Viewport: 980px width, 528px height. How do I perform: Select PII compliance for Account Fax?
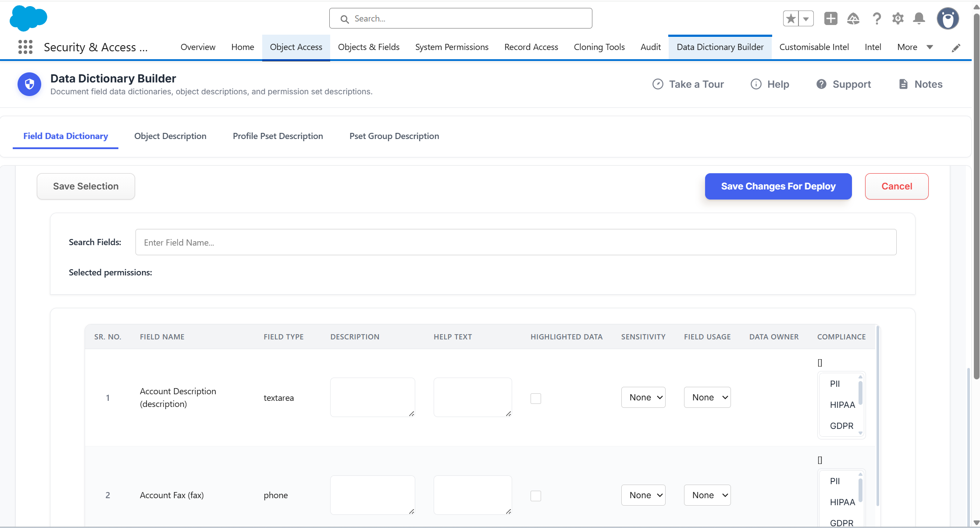[838, 481]
